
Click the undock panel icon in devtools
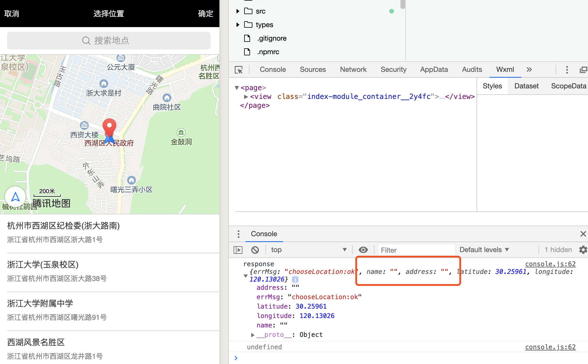click(x=583, y=70)
